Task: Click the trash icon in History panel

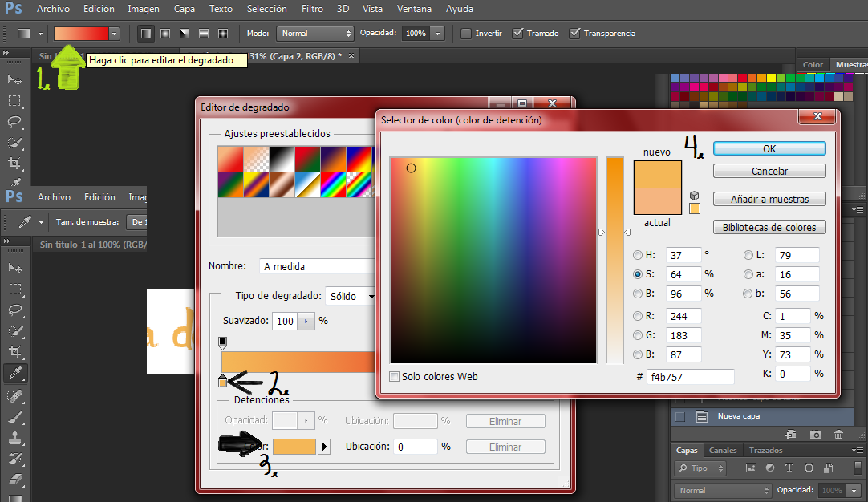Action: click(838, 435)
